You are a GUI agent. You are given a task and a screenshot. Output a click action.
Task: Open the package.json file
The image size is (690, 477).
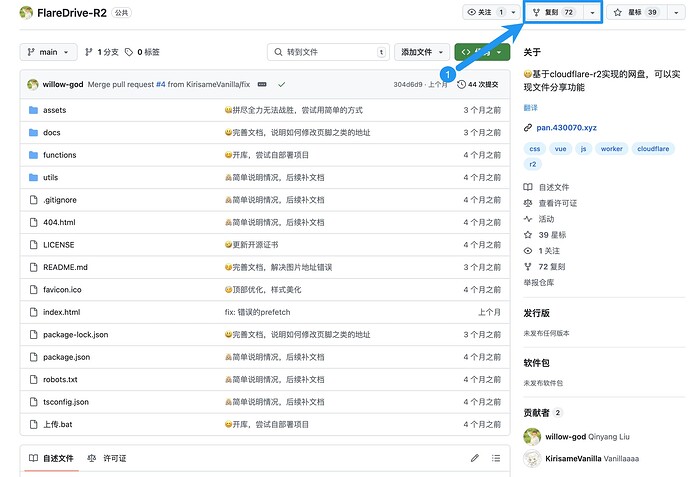point(66,357)
